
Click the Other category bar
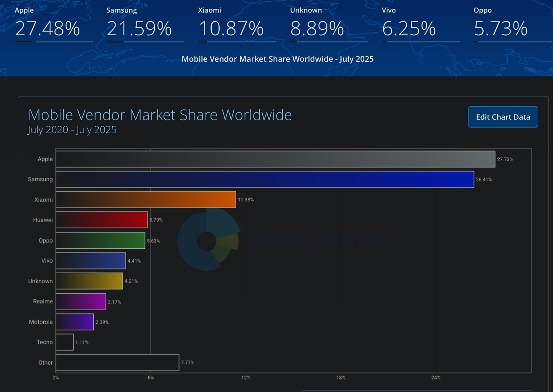click(x=117, y=363)
